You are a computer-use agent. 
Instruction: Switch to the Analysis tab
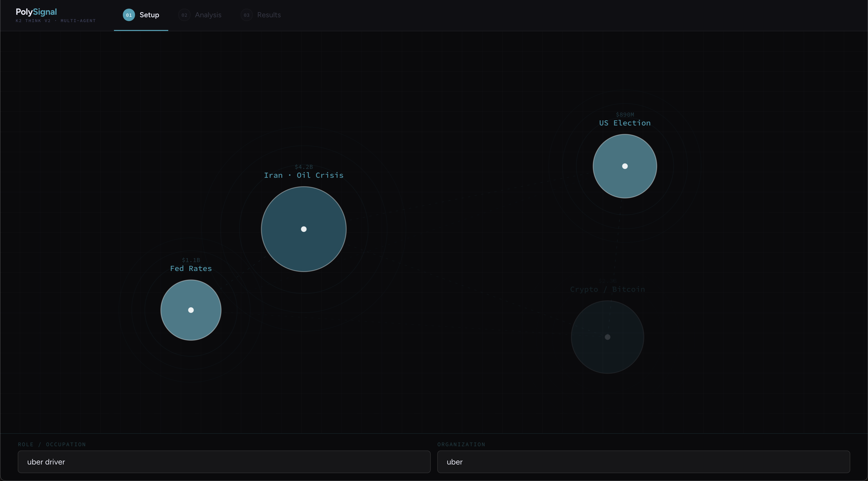pos(208,15)
